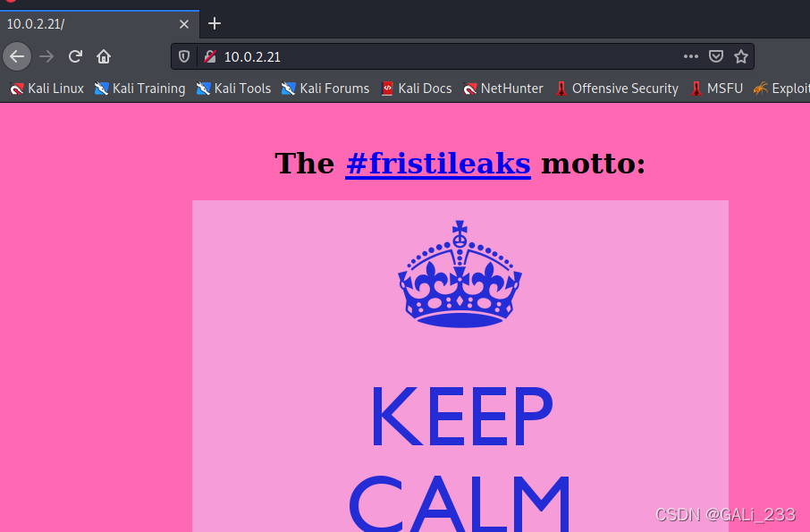The image size is (810, 532).
Task: Save page to Pocket
Action: (715, 56)
